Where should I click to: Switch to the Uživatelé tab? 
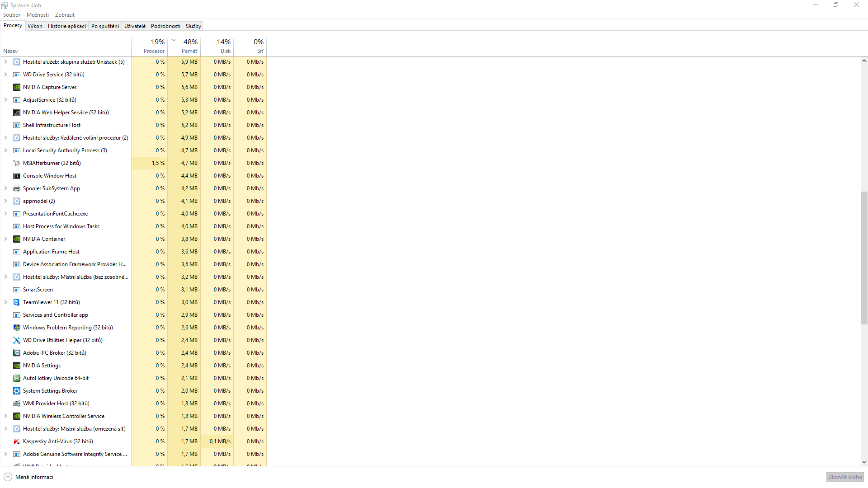click(135, 26)
